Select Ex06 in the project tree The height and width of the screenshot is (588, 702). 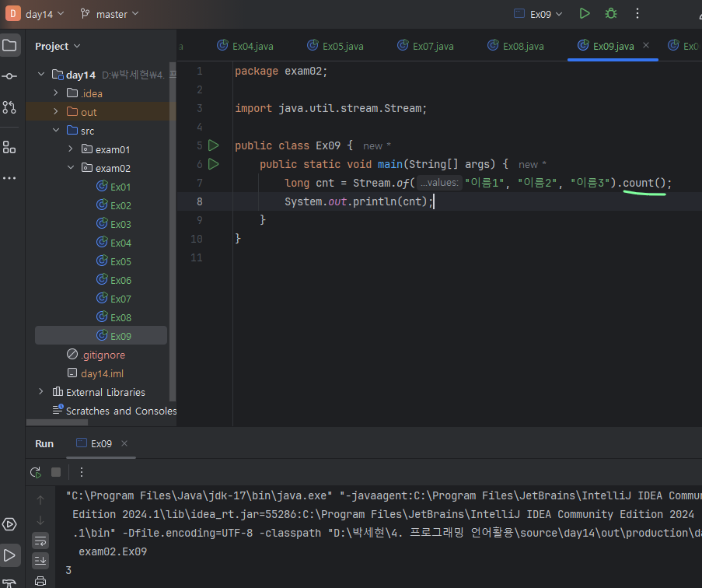pyautogui.click(x=120, y=280)
